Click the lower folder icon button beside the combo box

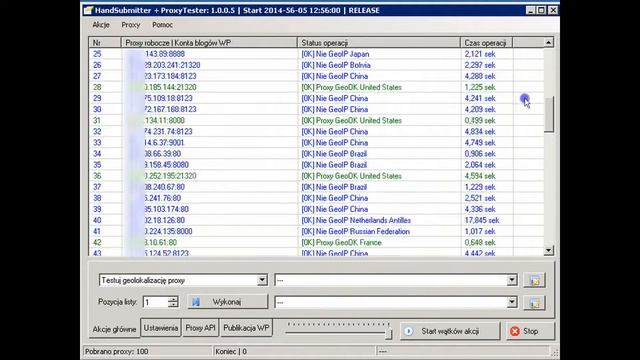(x=534, y=302)
